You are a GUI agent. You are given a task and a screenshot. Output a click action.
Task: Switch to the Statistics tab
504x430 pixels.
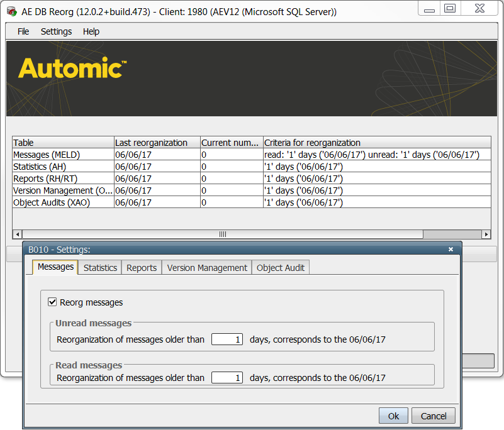click(99, 267)
